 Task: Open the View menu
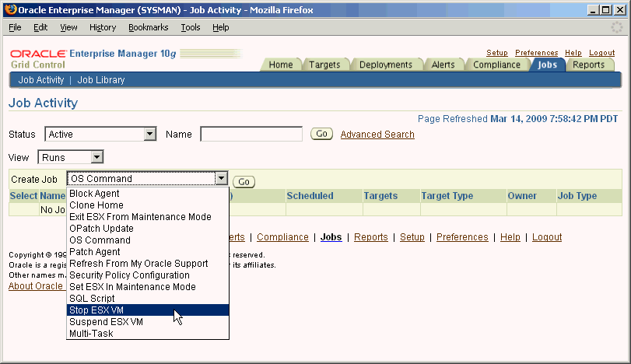(x=68, y=27)
